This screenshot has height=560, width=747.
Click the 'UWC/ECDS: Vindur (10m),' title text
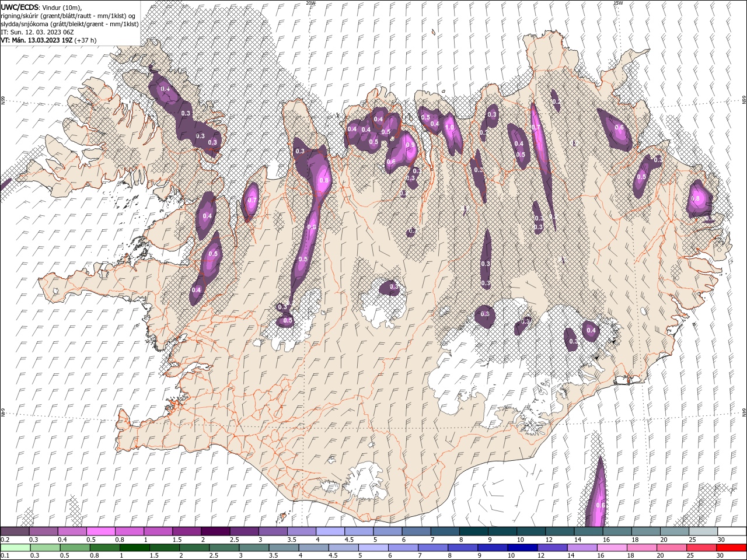41,7
